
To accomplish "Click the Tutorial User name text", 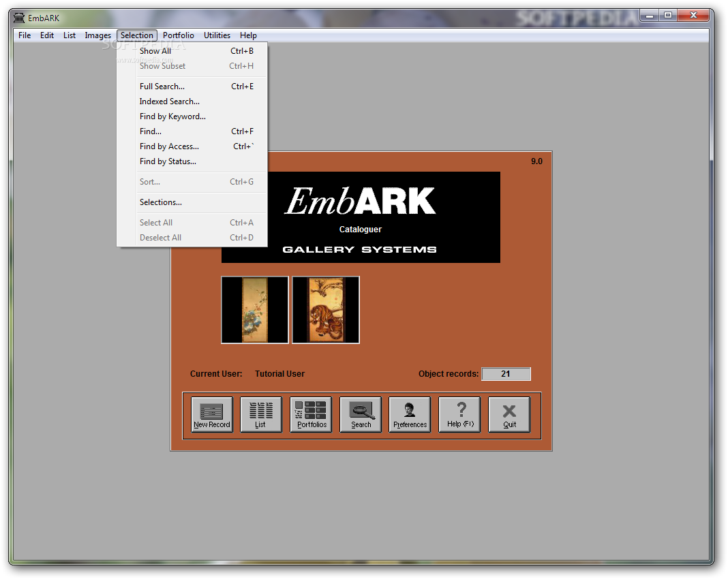I will (x=279, y=374).
